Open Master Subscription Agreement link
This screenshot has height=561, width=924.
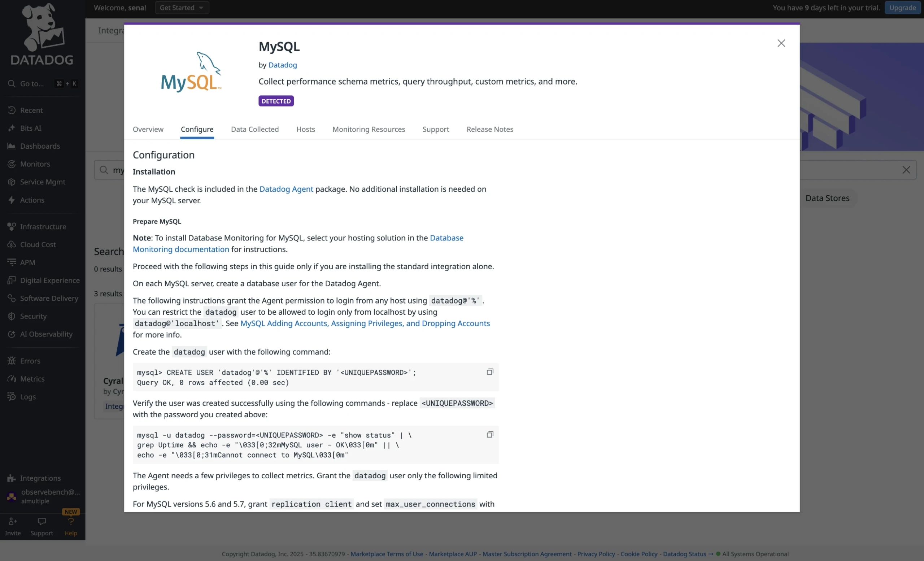pyautogui.click(x=527, y=553)
